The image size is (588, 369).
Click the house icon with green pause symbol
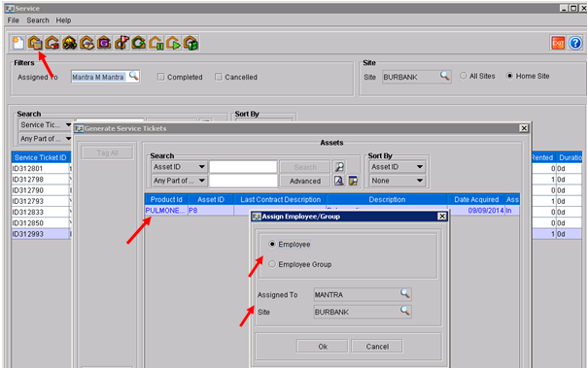pos(156,43)
